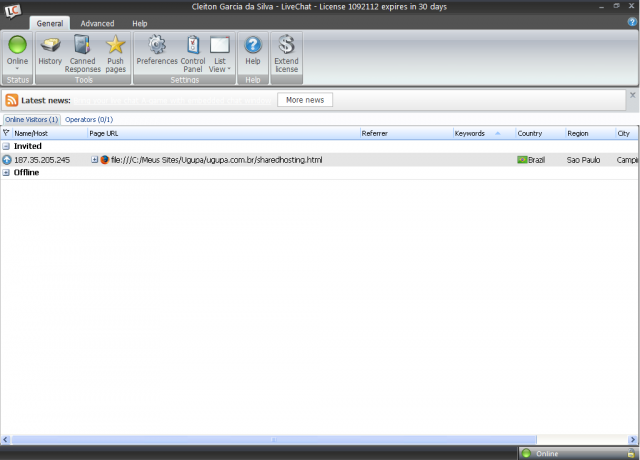This screenshot has height=460, width=640.
Task: Switch to the General ribbon tab
Action: coord(50,23)
